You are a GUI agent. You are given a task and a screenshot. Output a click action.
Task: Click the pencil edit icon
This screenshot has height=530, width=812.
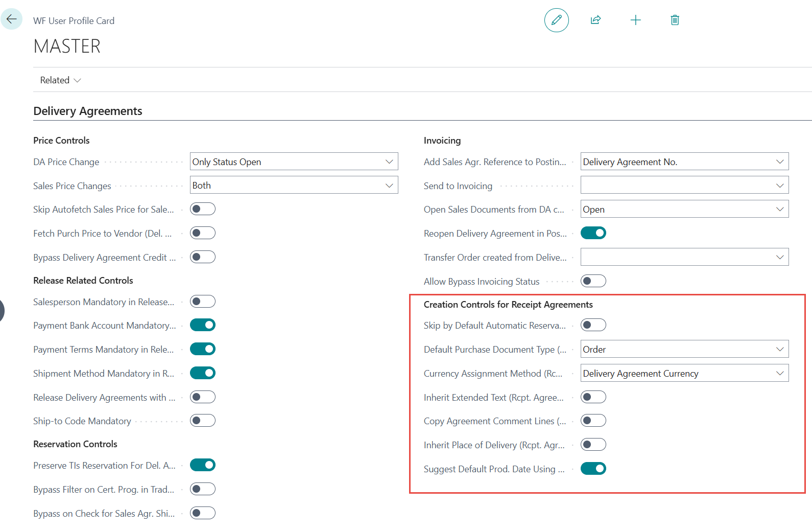(x=556, y=20)
